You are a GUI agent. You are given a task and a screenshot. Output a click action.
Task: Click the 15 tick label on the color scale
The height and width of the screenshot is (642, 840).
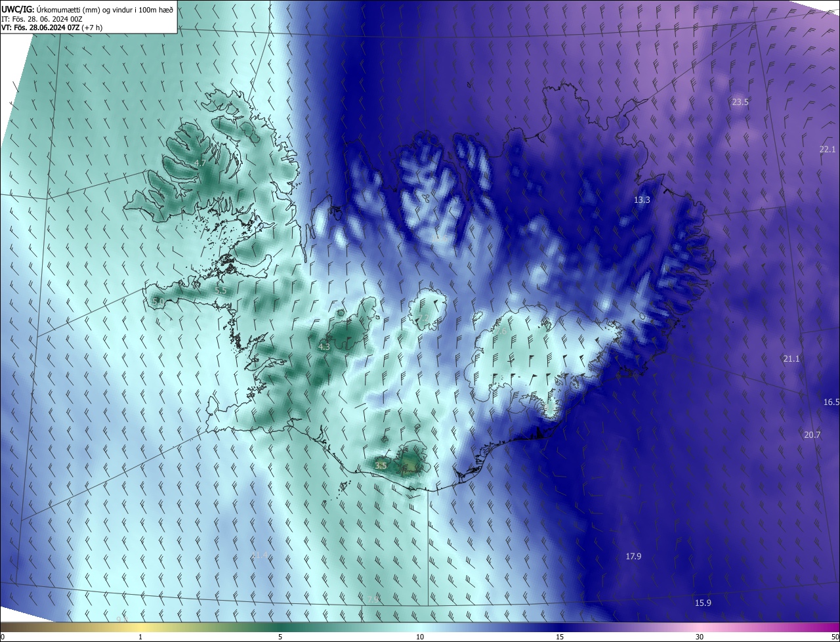click(560, 637)
